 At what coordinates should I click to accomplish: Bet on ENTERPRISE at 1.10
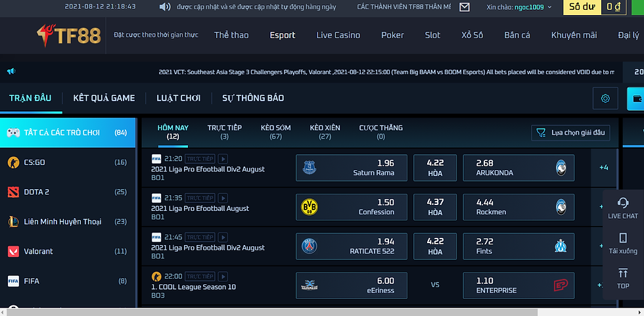(518, 286)
